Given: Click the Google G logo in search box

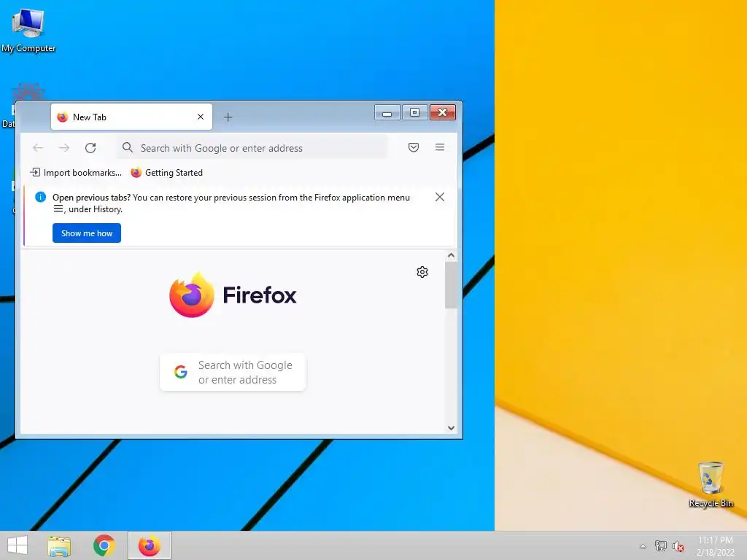Looking at the screenshot, I should click(181, 372).
